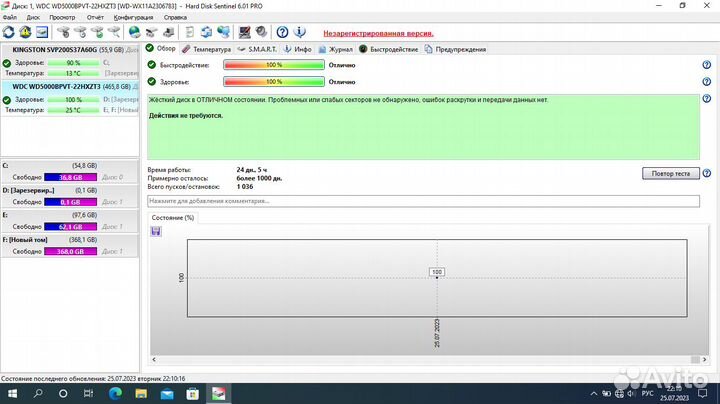Viewport: 720px width, 404px height.
Task: Open Microsoft Edge from taskbar
Action: 115,393
